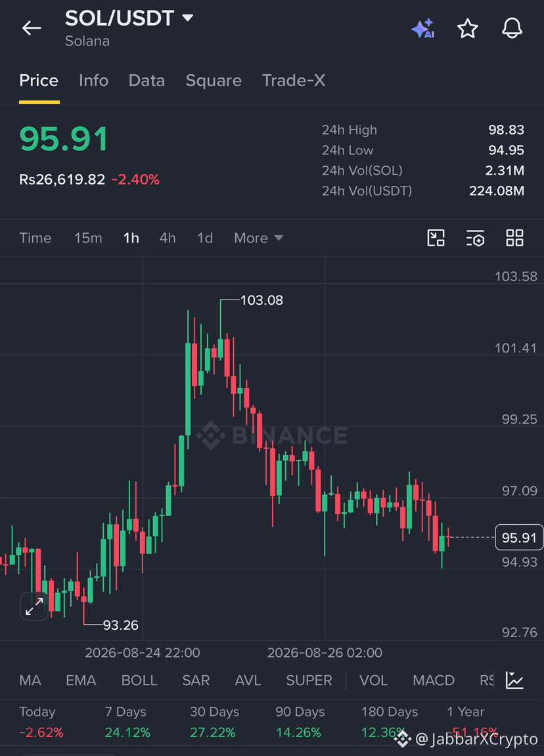Open the AI sparkle assistant icon
This screenshot has height=756, width=544.
click(x=423, y=28)
